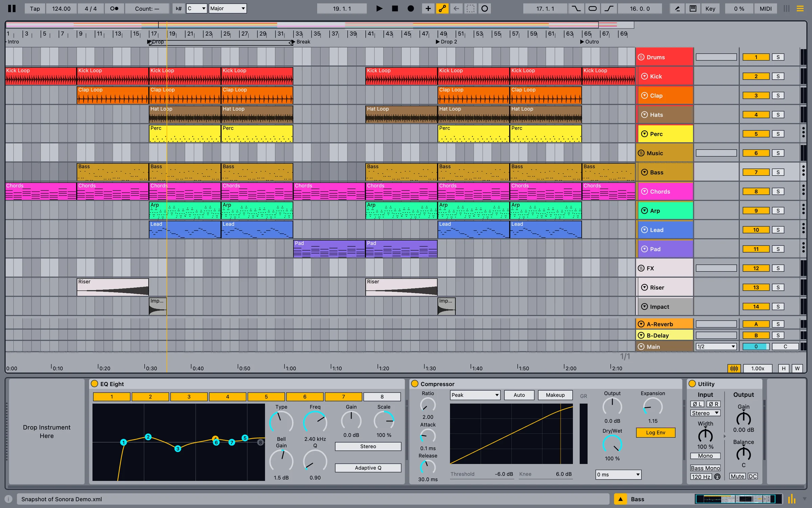This screenshot has width=812, height=508.
Task: Toggle the Utility device activator
Action: (x=692, y=384)
